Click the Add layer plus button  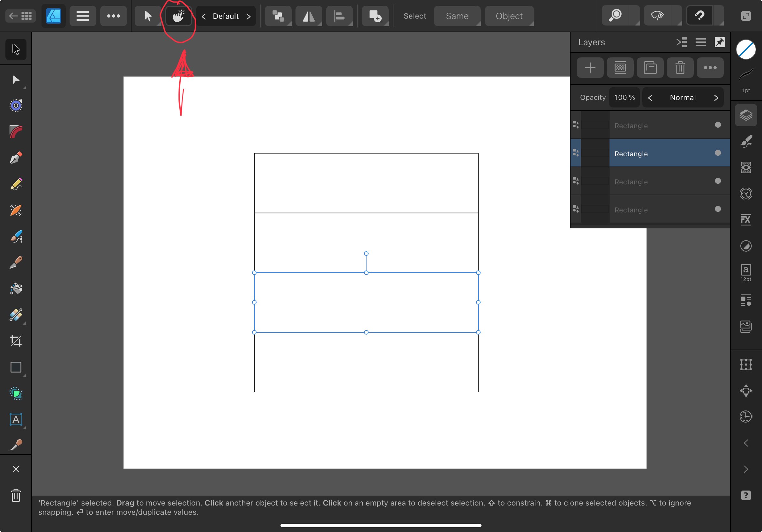[x=590, y=68]
